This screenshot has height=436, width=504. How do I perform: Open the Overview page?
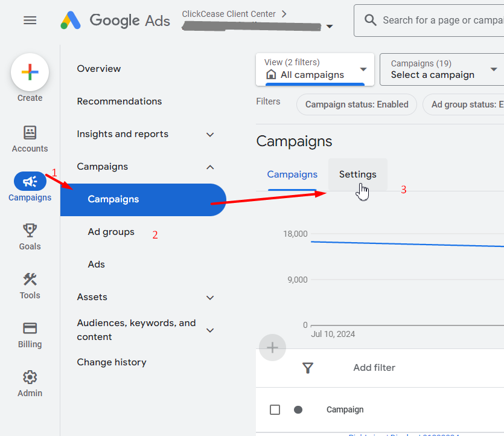(x=99, y=69)
